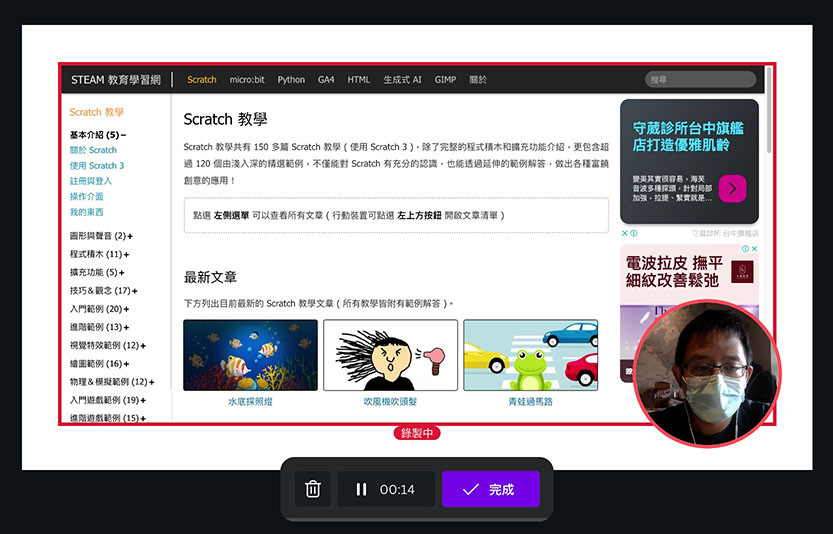Open the 電波拉皮 撫平細紋 ad

pos(674,272)
